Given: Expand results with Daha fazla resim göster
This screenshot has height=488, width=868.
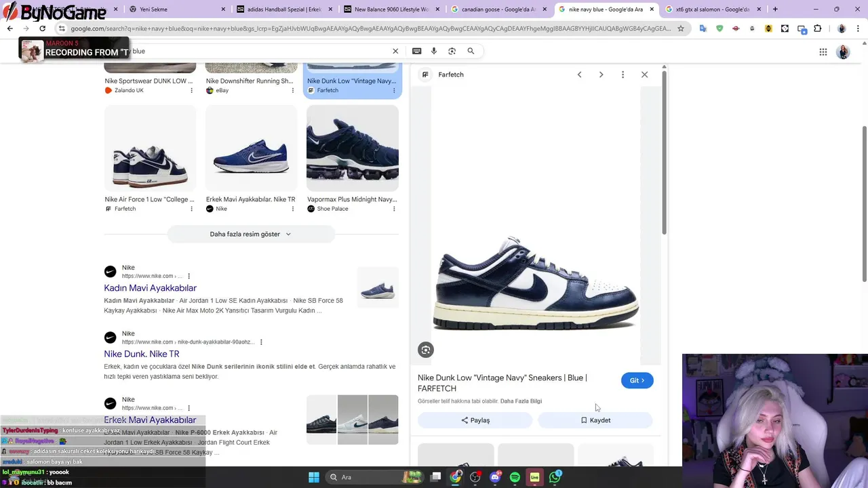Looking at the screenshot, I should point(251,234).
